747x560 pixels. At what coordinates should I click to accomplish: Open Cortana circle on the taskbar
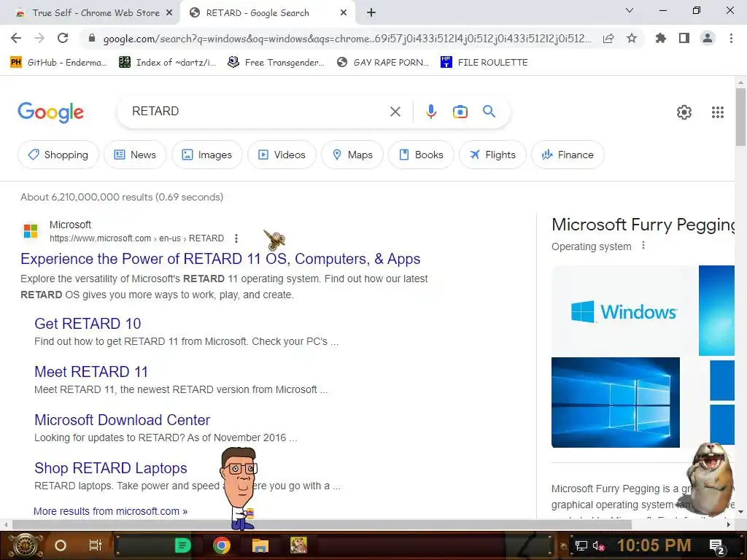coord(60,545)
